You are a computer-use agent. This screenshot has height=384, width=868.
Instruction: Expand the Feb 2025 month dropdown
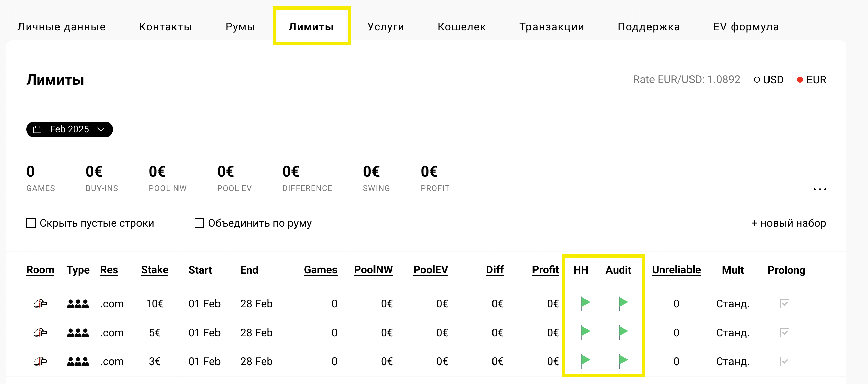pyautogui.click(x=69, y=129)
